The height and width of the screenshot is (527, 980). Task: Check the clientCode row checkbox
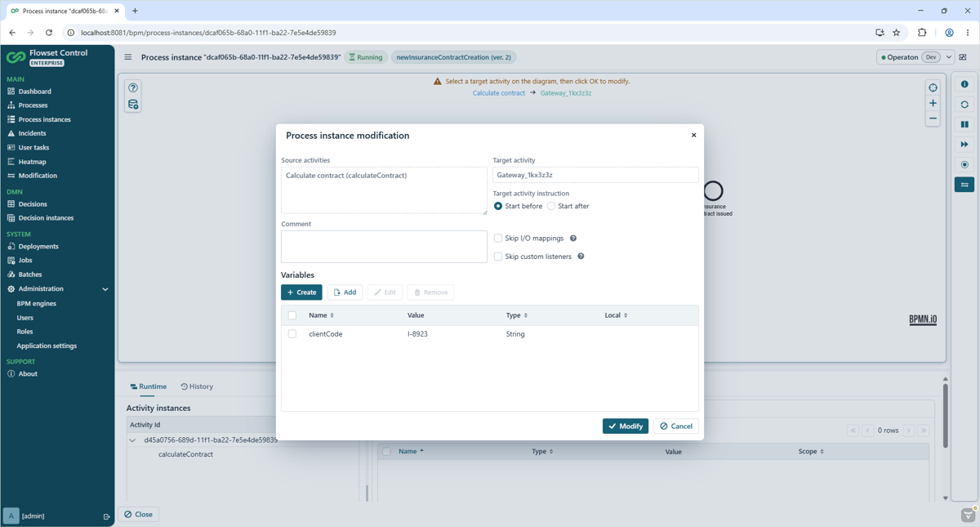292,334
